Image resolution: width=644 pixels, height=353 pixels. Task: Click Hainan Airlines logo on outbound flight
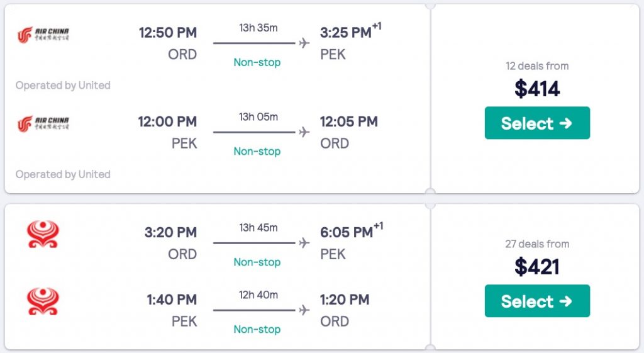pos(43,234)
